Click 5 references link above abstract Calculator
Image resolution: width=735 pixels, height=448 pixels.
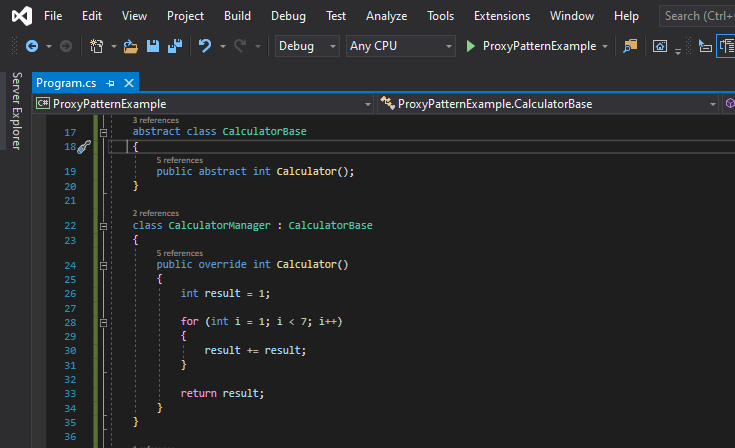pyautogui.click(x=180, y=160)
